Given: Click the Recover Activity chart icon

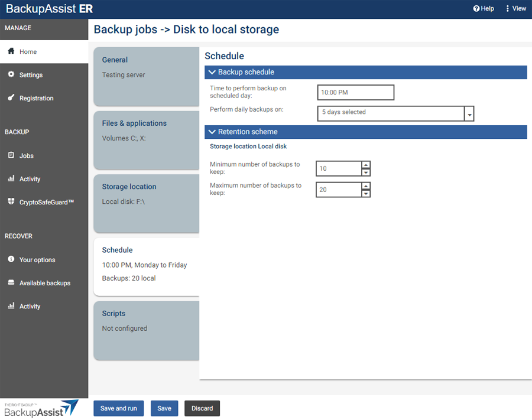Looking at the screenshot, I should pyautogui.click(x=11, y=306).
